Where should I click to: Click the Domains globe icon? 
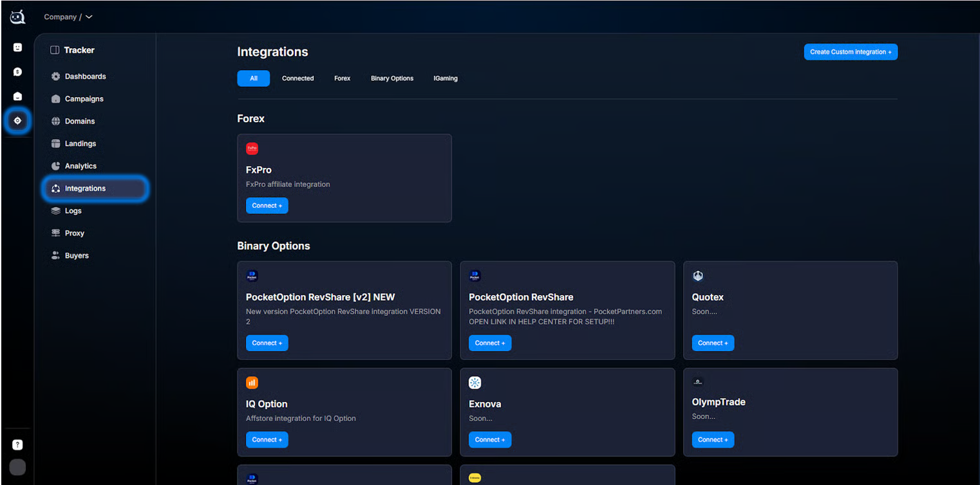pos(56,122)
